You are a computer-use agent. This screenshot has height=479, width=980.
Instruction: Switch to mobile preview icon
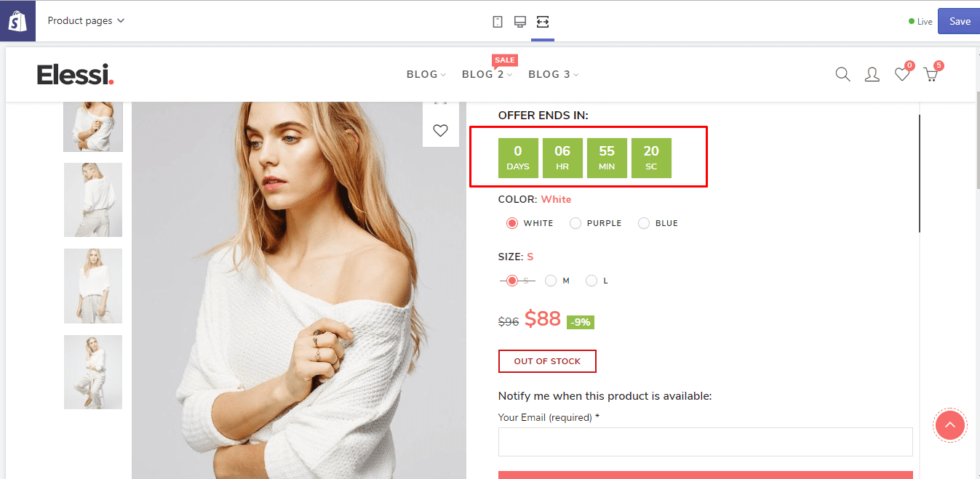pyautogui.click(x=498, y=21)
